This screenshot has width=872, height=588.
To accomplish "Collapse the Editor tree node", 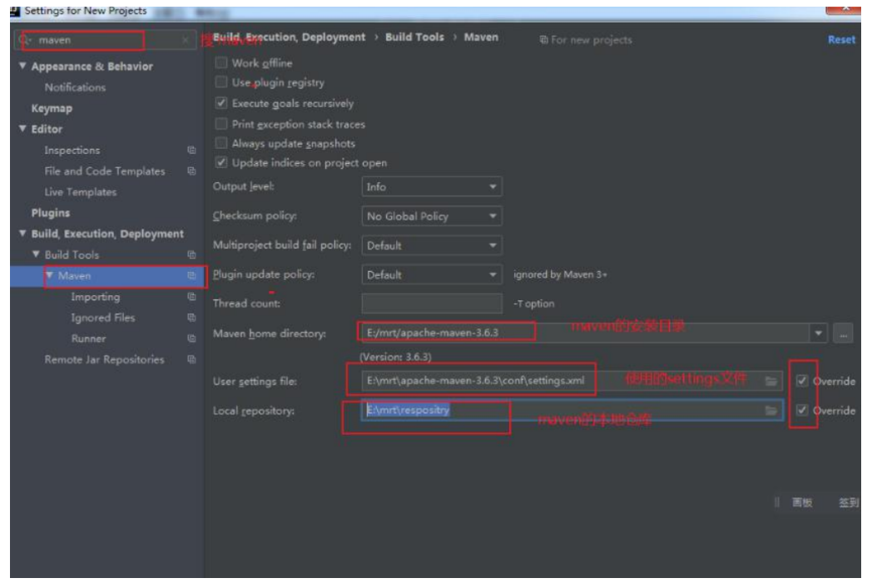I will (x=22, y=128).
